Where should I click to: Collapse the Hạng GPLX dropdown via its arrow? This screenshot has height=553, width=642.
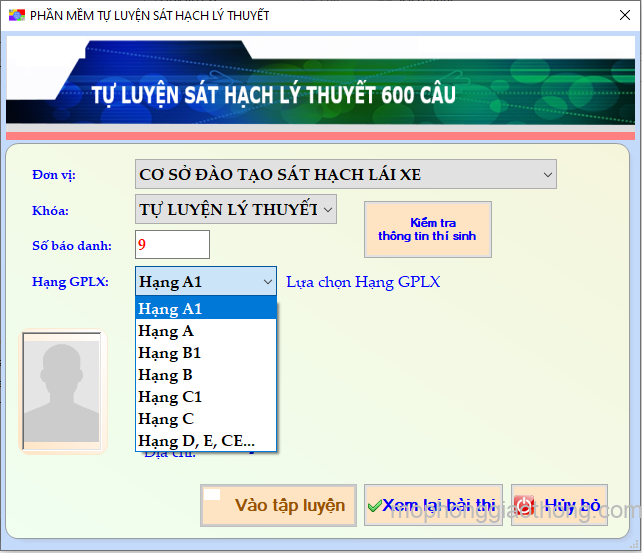267,282
